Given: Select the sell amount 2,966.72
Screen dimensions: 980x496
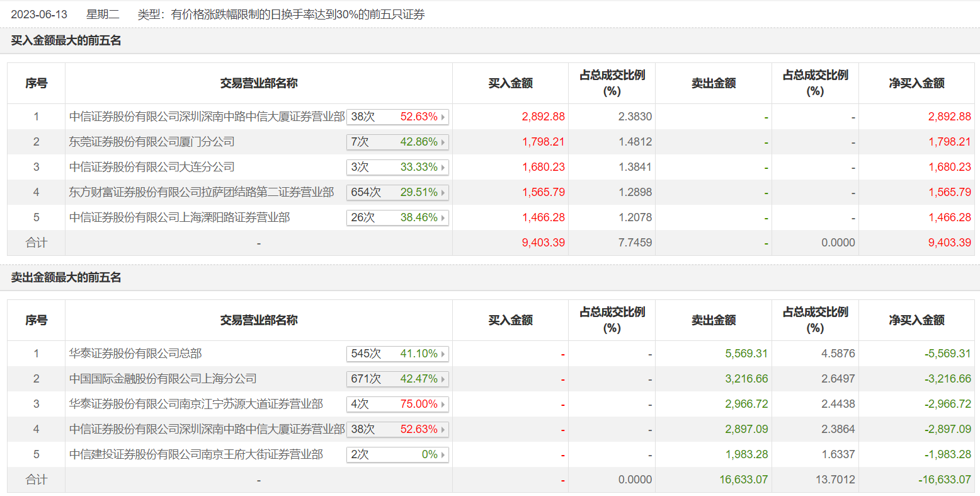Looking at the screenshot, I should click(746, 404).
